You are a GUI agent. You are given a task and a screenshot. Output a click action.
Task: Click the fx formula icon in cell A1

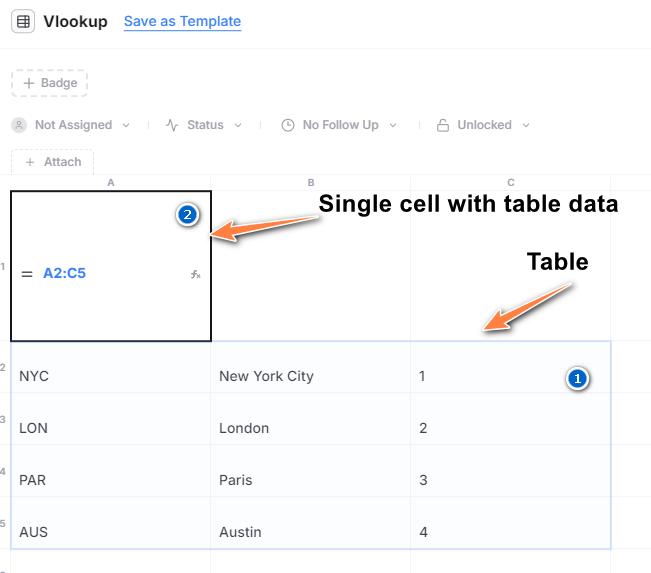(196, 274)
